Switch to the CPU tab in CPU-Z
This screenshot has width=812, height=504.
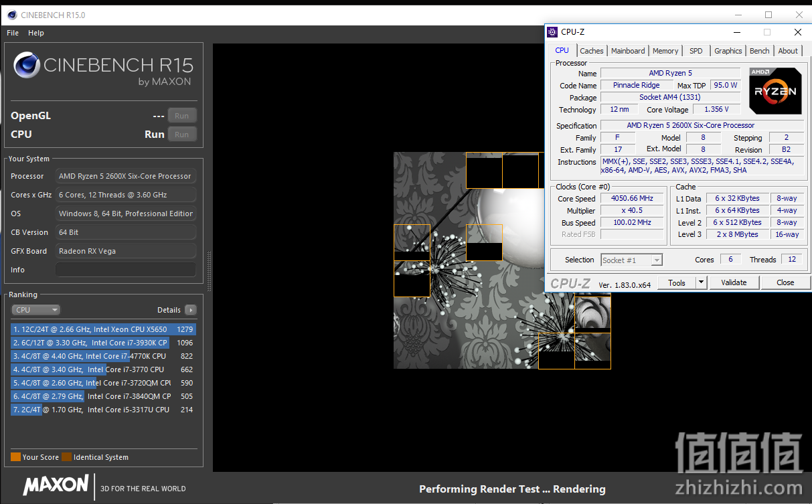pyautogui.click(x=562, y=50)
